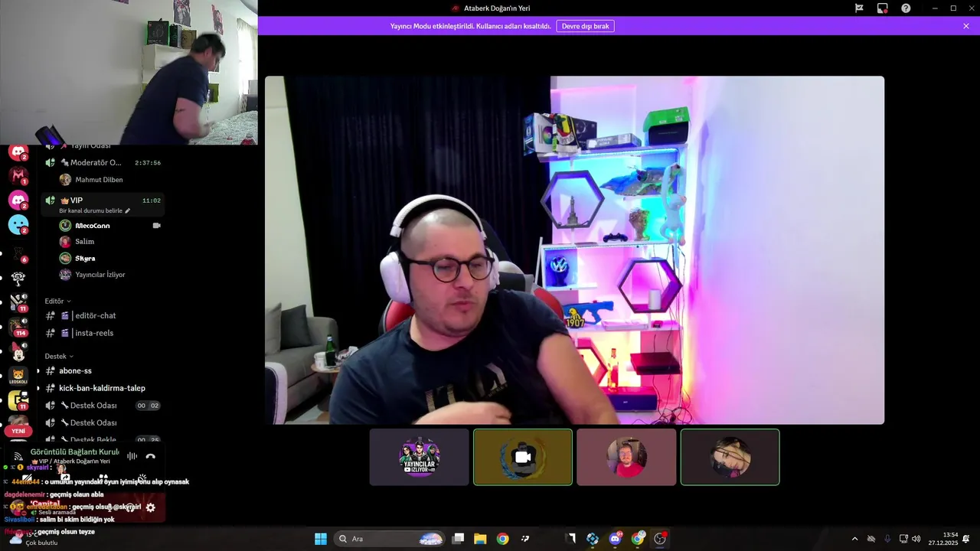Select the Yayıncılar İzliyor participant tile

[419, 457]
